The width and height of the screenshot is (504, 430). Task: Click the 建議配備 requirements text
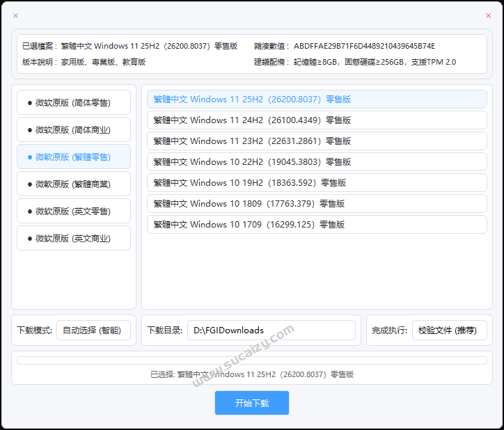tap(355, 62)
